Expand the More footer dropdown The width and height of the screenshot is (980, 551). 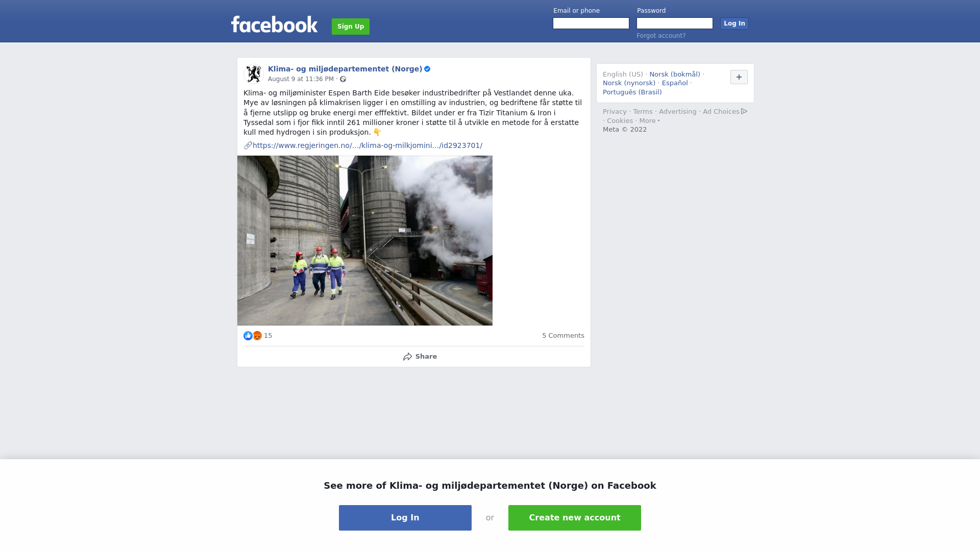(649, 121)
